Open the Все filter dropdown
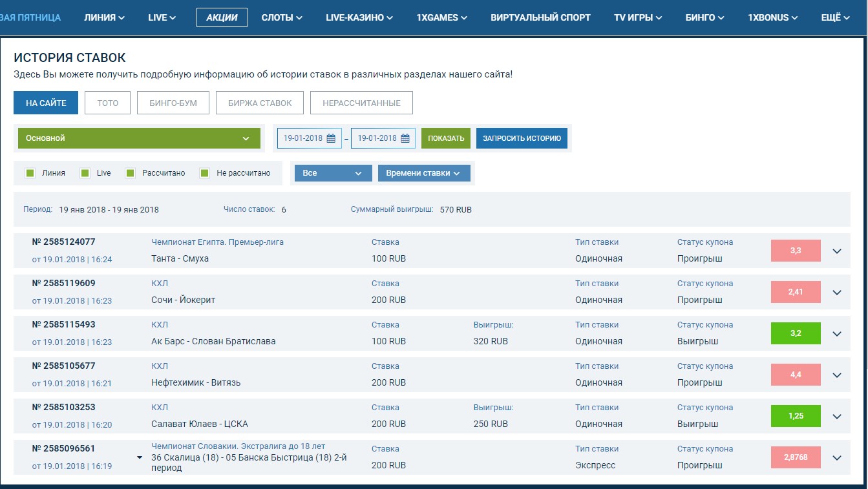 333,173
